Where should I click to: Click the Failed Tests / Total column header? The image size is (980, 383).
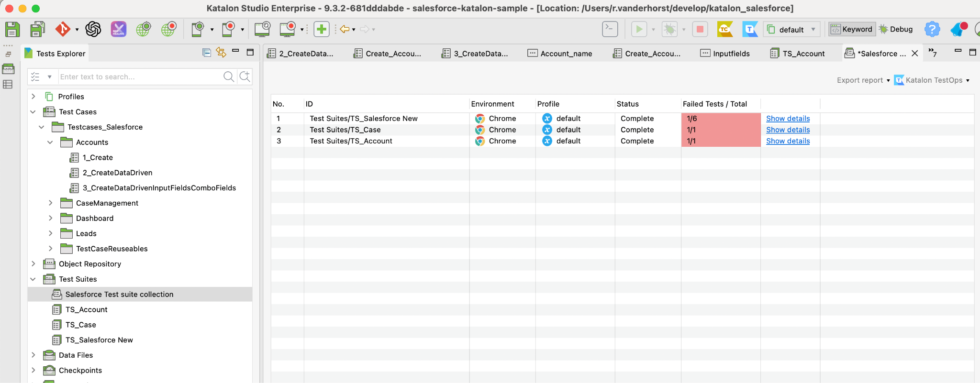pyautogui.click(x=721, y=104)
